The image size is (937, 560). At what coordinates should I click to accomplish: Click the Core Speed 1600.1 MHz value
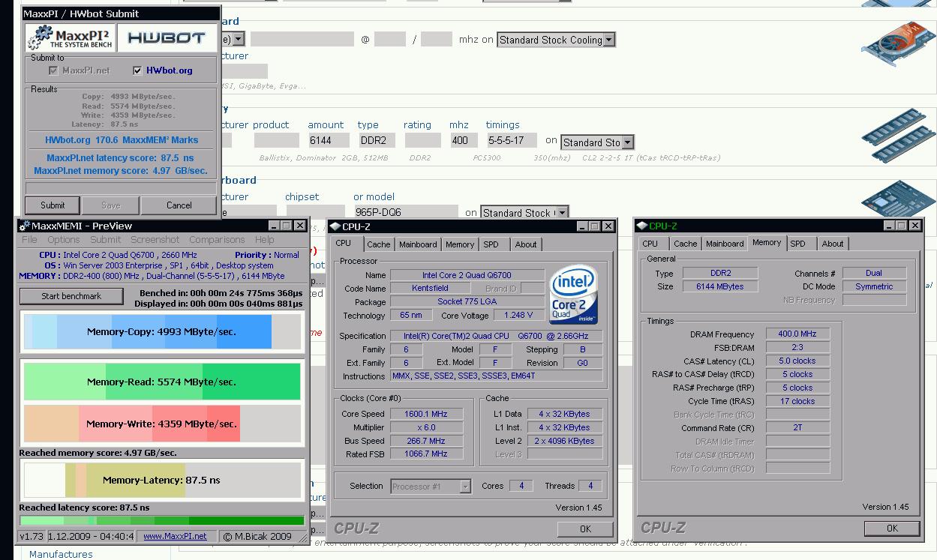[x=425, y=414]
